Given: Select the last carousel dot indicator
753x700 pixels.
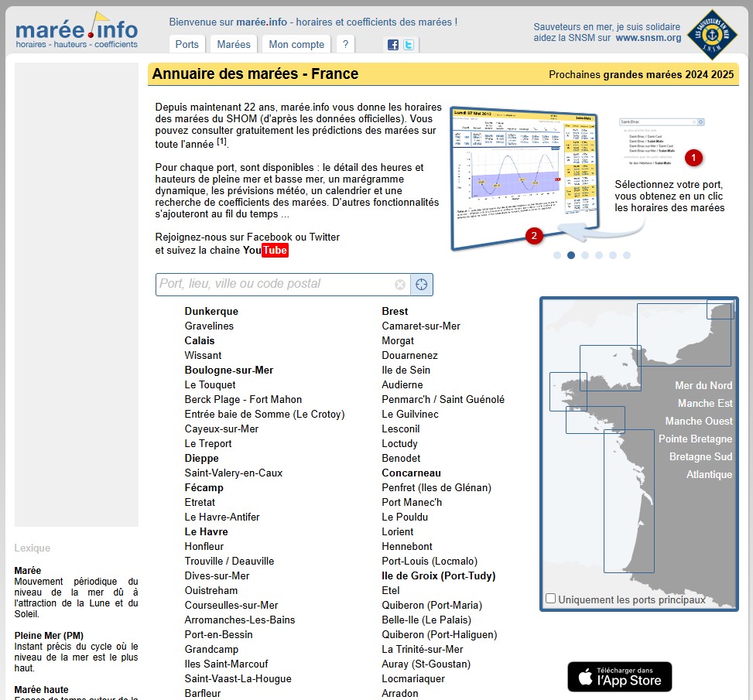Looking at the screenshot, I should (627, 255).
